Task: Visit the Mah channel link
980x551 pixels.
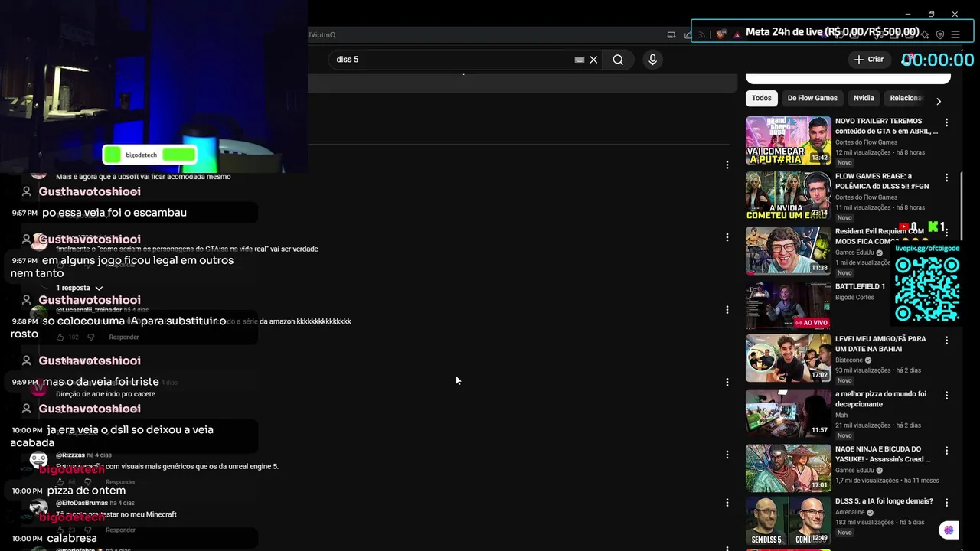Action: (841, 415)
